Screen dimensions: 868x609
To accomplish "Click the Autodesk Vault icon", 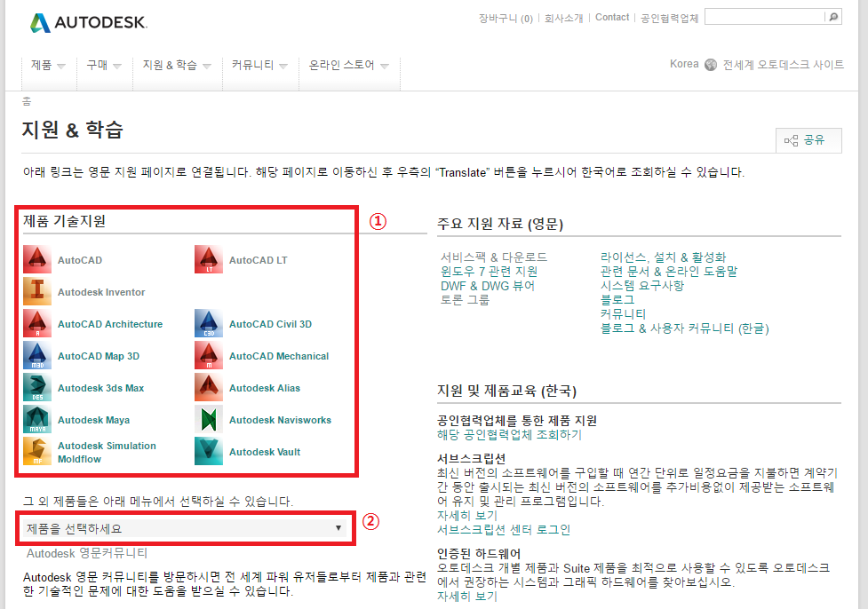I will coord(209,451).
